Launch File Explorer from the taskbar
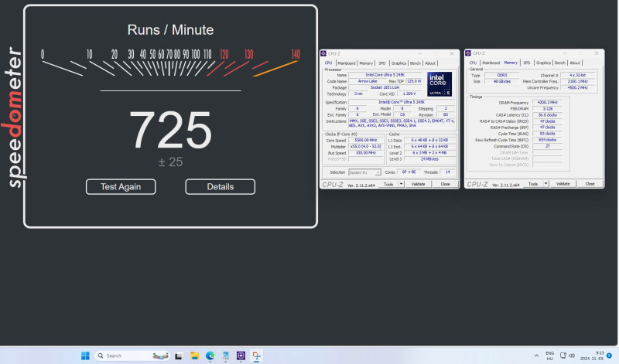619x364 pixels. (194, 355)
